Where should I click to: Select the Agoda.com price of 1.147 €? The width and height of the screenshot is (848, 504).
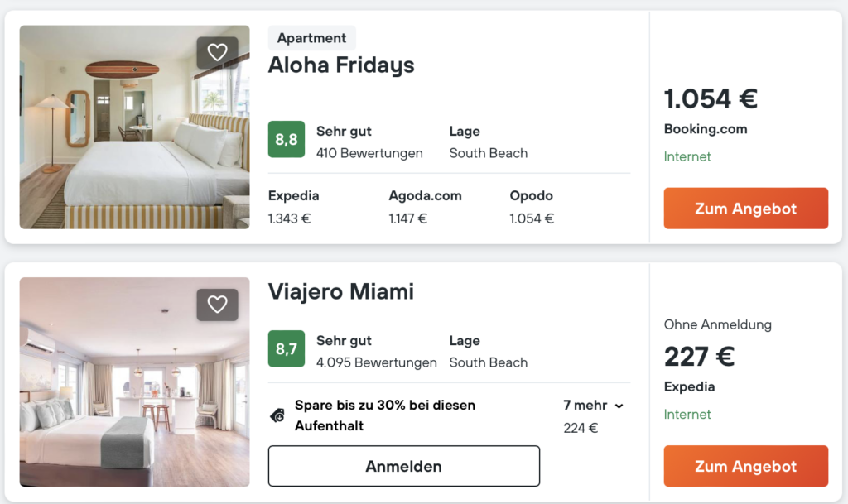pyautogui.click(x=408, y=218)
